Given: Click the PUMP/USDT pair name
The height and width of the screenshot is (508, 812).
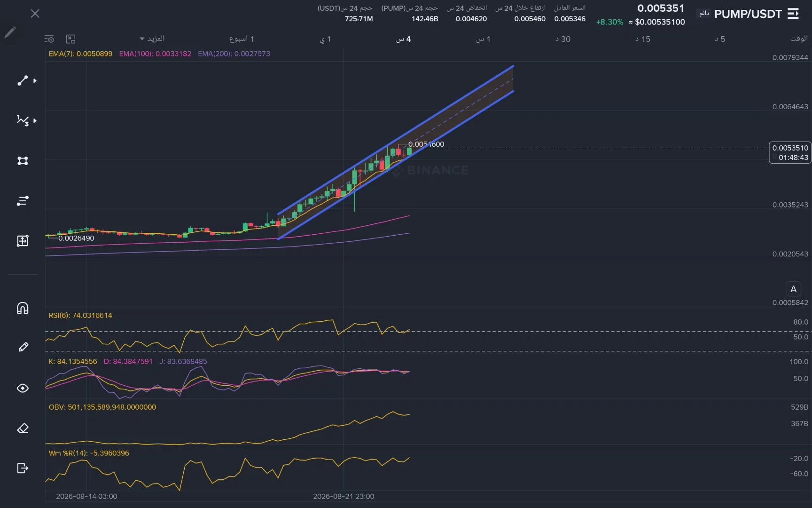Looking at the screenshot, I should (x=748, y=14).
